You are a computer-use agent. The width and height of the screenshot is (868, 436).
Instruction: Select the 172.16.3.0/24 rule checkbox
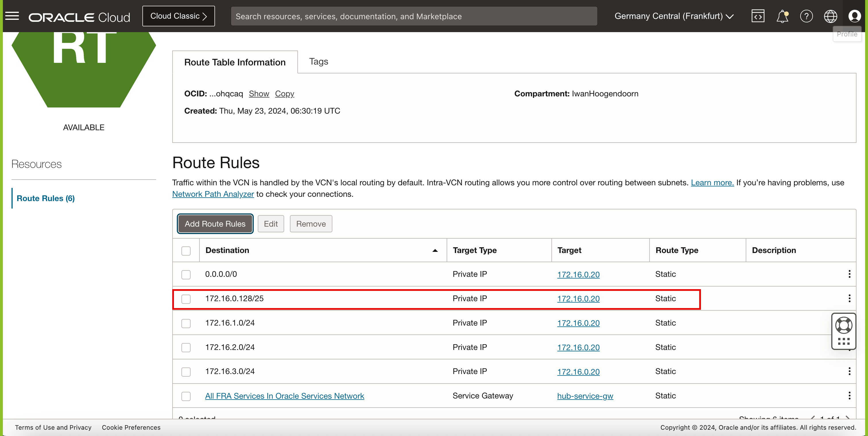[186, 372]
